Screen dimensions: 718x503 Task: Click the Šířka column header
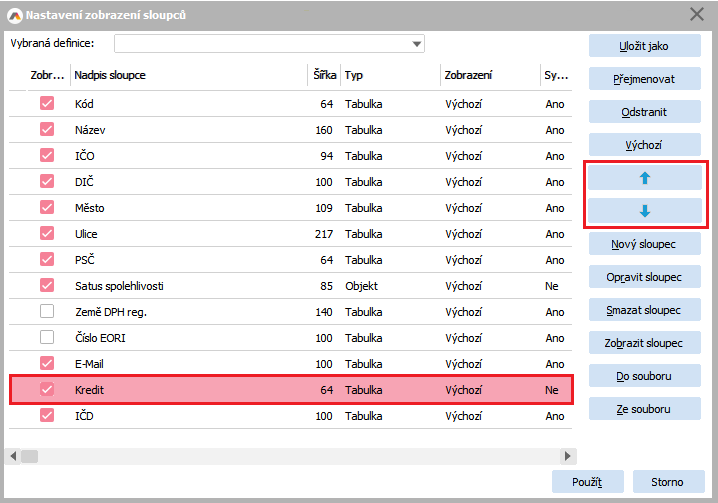point(322,75)
